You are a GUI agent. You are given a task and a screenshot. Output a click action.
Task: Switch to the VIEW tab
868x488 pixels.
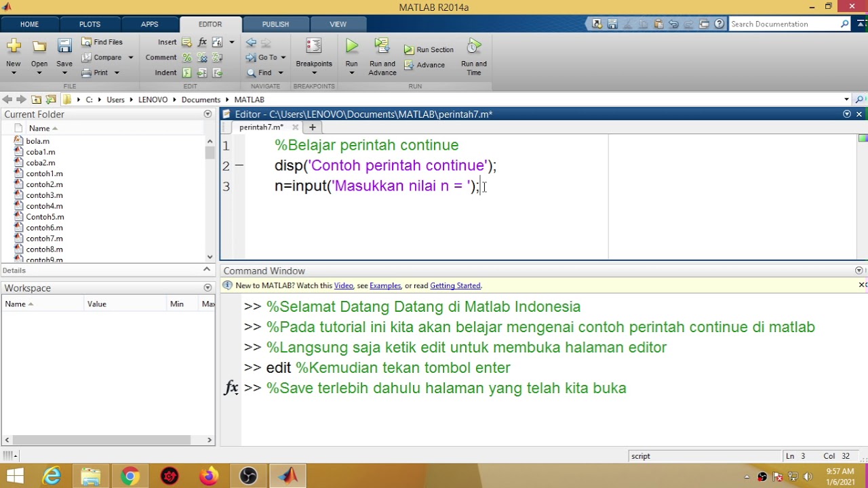pyautogui.click(x=338, y=24)
